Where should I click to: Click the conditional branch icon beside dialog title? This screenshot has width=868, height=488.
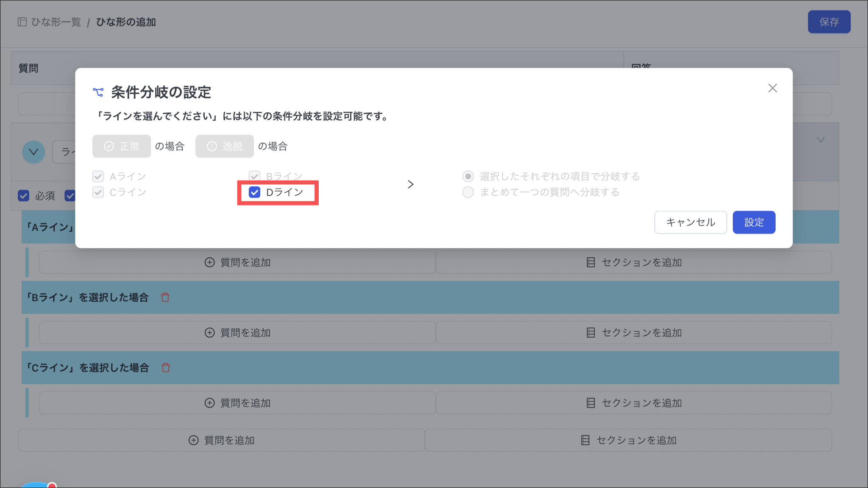pos(98,92)
